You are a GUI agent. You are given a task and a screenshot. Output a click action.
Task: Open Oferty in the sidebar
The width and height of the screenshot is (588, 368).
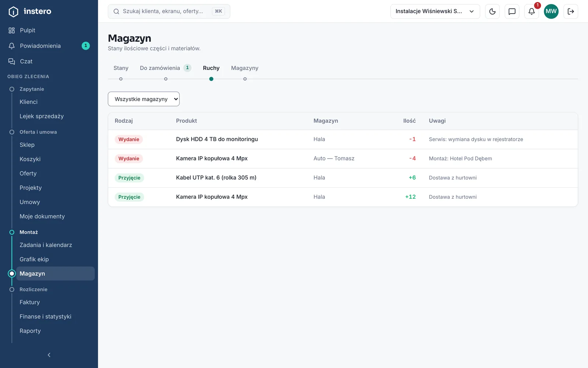click(x=28, y=174)
